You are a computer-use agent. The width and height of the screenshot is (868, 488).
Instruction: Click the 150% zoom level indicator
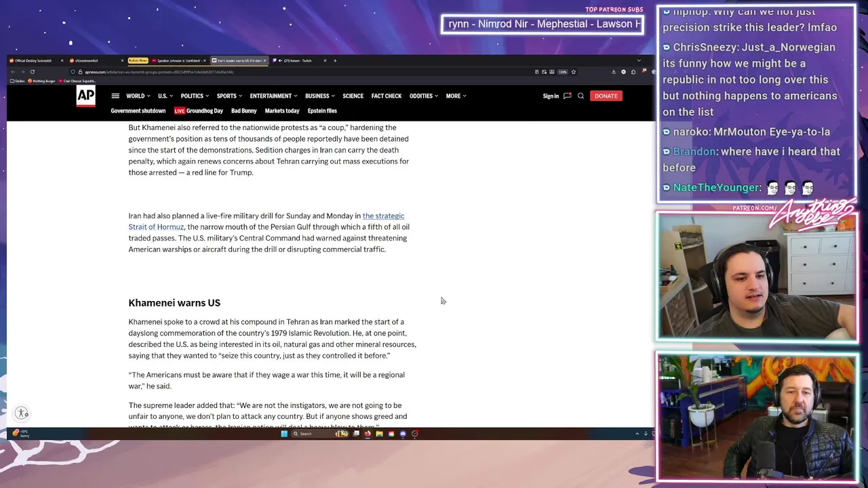(x=563, y=72)
